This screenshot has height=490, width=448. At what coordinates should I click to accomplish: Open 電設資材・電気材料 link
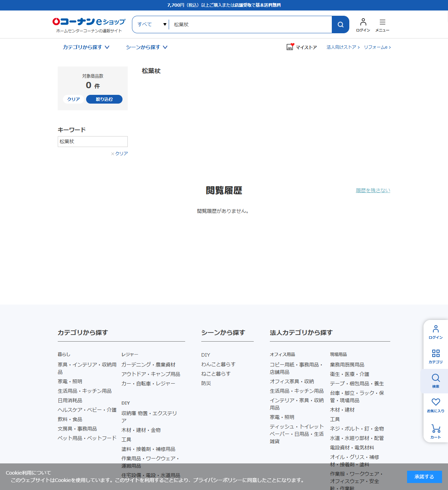[352, 448]
